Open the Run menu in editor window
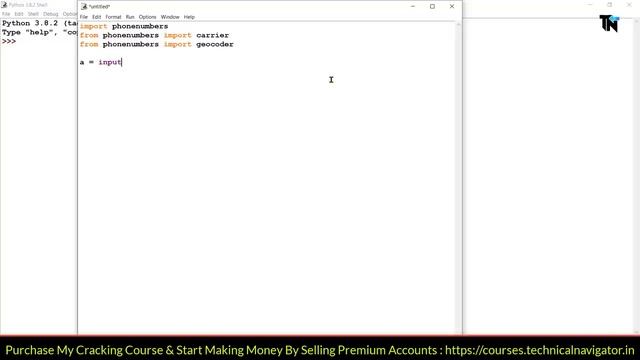This screenshot has height=360, width=640. [130, 17]
